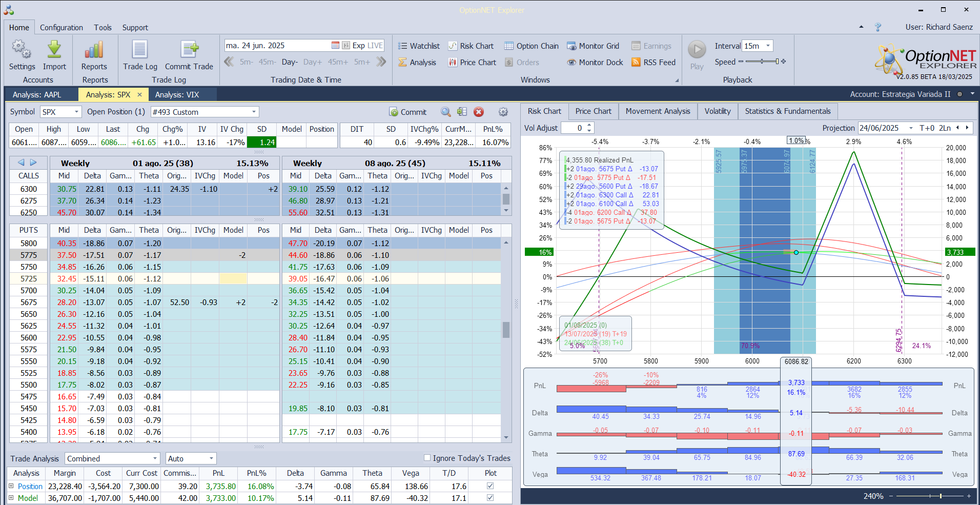This screenshot has height=505, width=980.
Task: Go to next expiration with the right triangle
Action: point(33,163)
